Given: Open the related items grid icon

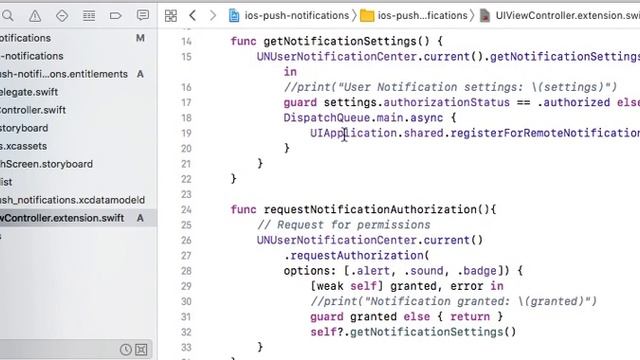Looking at the screenshot, I should pyautogui.click(x=171, y=16).
